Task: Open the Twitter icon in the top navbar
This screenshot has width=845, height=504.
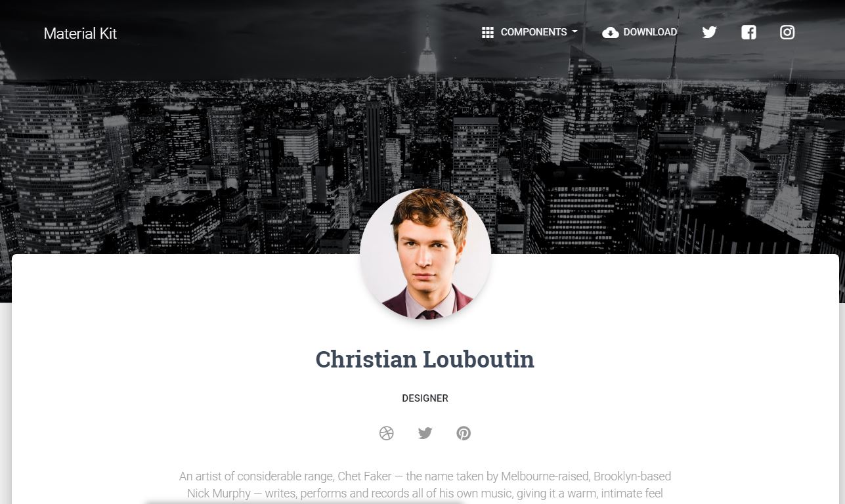Action: (709, 32)
